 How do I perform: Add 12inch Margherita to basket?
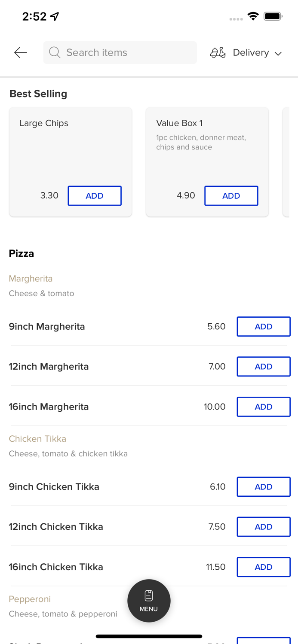point(263,367)
